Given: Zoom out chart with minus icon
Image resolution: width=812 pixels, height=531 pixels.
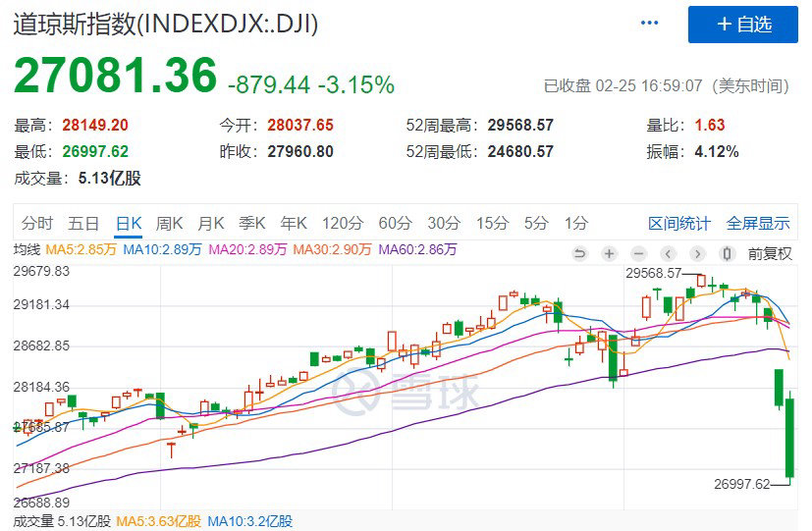Looking at the screenshot, I should (x=638, y=253).
